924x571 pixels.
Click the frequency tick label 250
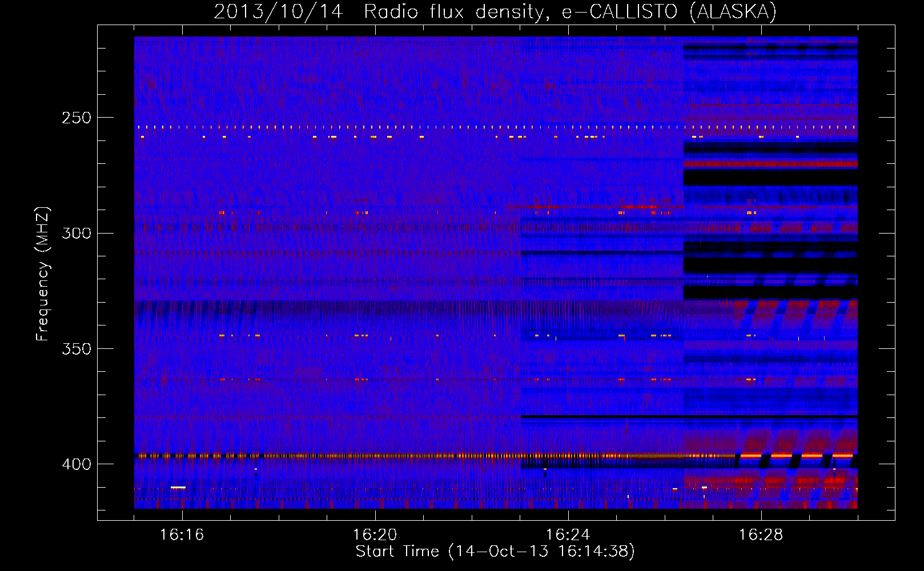pos(77,118)
